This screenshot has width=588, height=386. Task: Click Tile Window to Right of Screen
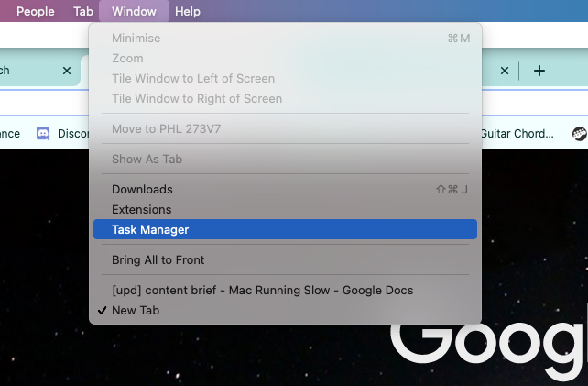pyautogui.click(x=285, y=99)
